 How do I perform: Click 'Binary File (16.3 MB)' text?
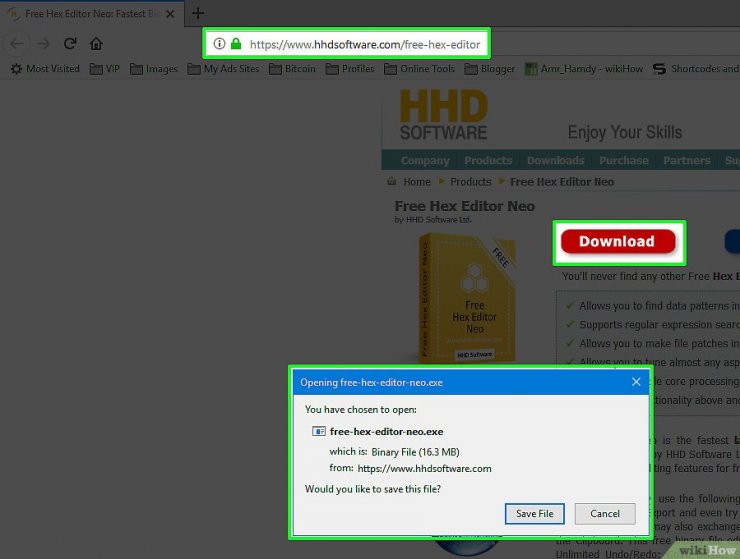coord(415,452)
